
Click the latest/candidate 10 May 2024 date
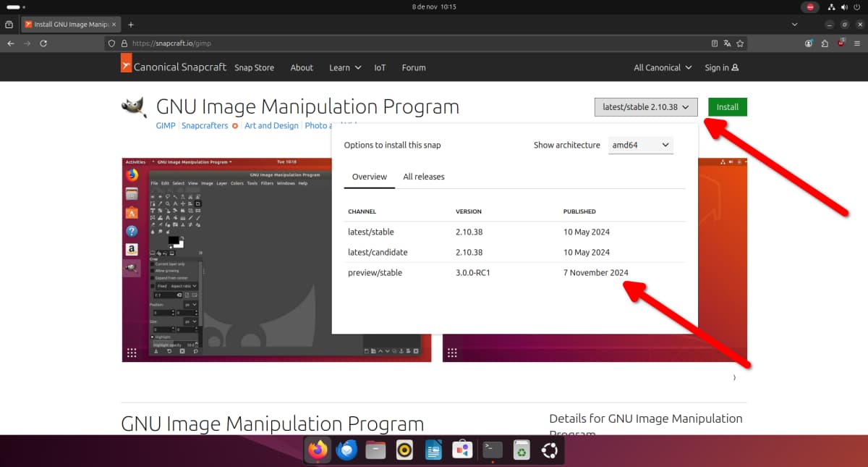click(587, 253)
